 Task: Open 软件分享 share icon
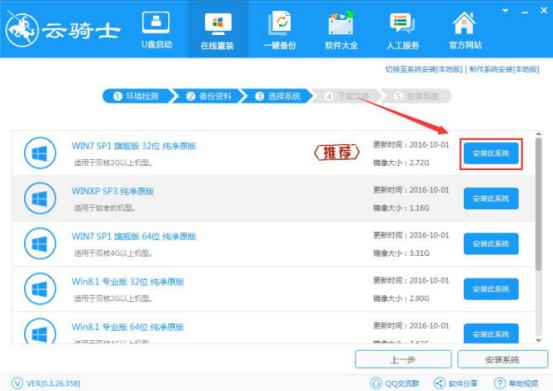pyautogui.click(x=439, y=383)
